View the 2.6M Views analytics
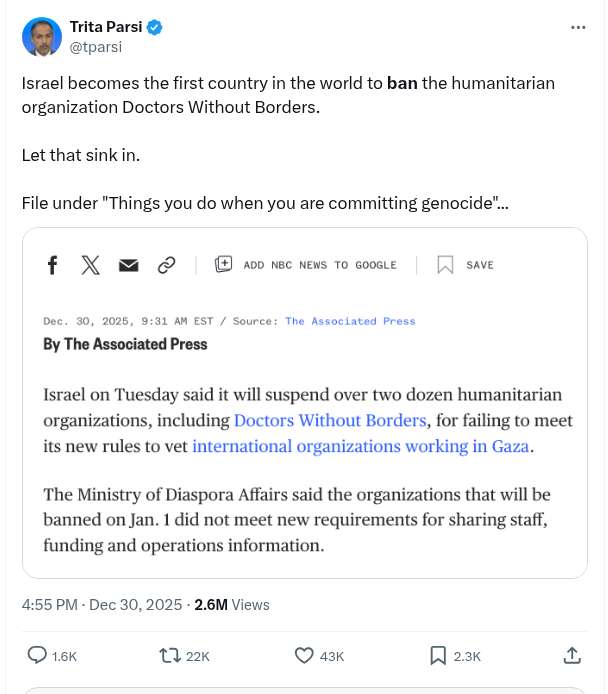608x694 pixels. point(232,604)
